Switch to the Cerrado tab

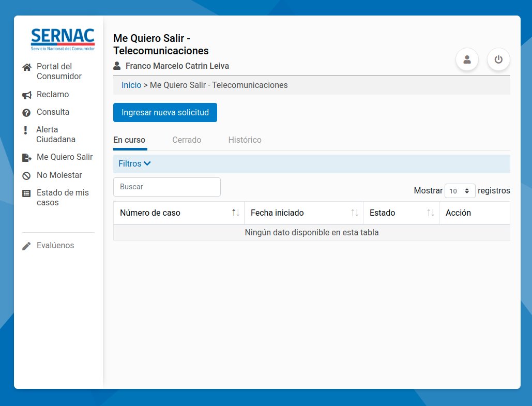[x=187, y=140]
